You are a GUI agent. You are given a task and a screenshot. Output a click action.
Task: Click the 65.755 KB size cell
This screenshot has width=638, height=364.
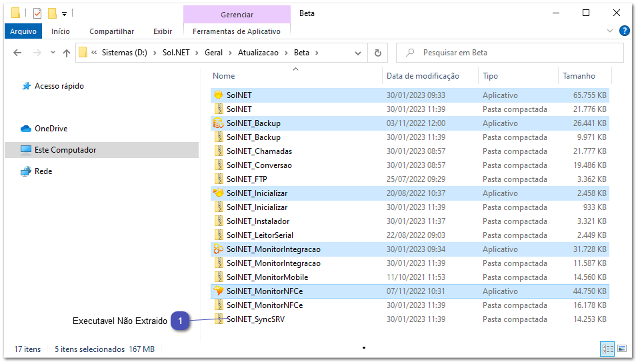[589, 95]
